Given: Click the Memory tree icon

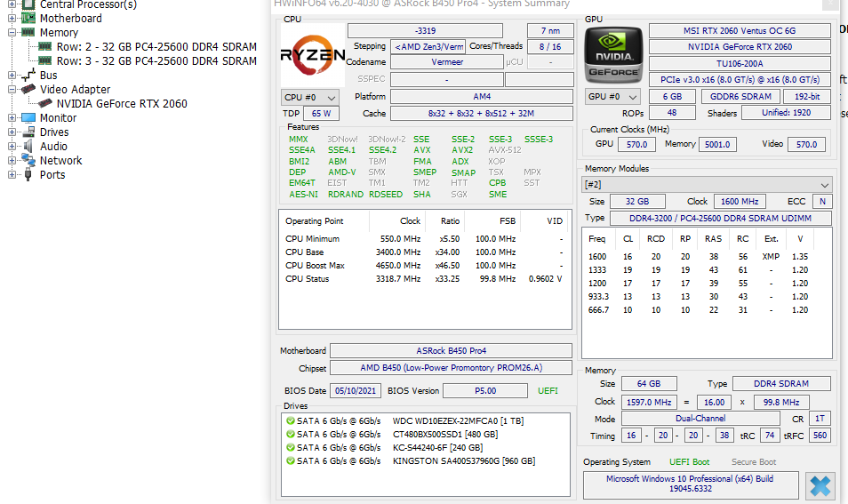Looking at the screenshot, I should (x=28, y=33).
